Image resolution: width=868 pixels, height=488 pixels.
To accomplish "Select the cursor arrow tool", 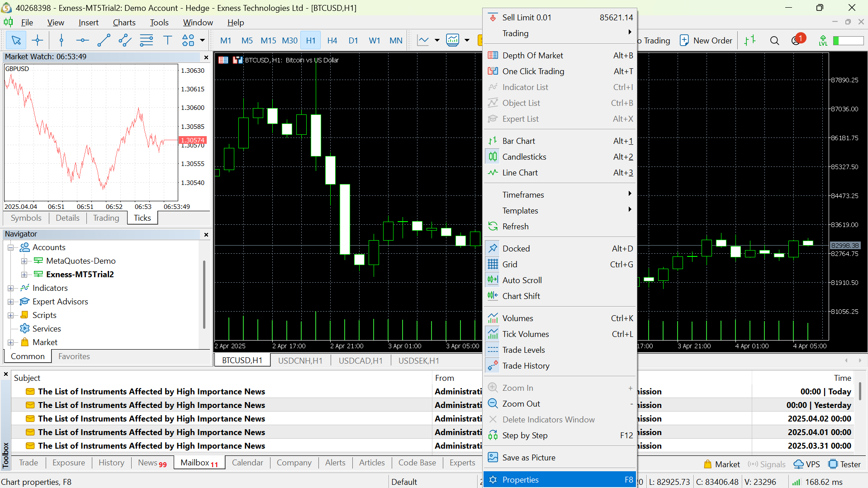I will tap(16, 40).
